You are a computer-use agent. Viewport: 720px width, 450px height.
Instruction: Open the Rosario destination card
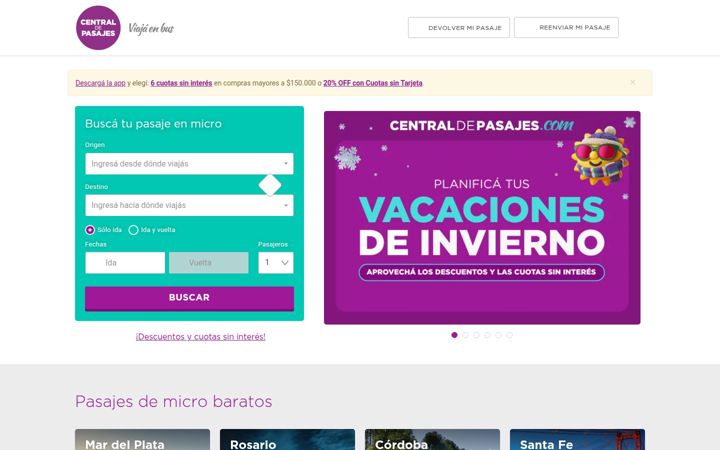pos(287,439)
